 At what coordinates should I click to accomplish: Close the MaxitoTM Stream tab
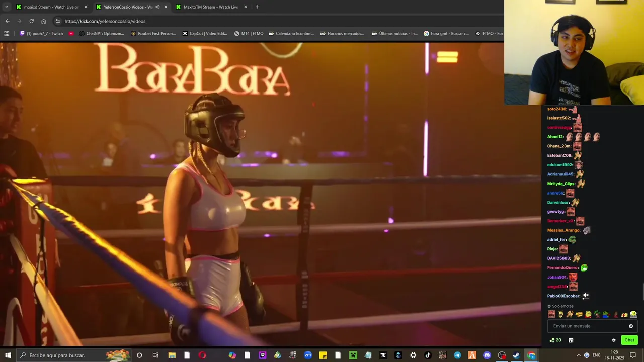pyautogui.click(x=246, y=7)
